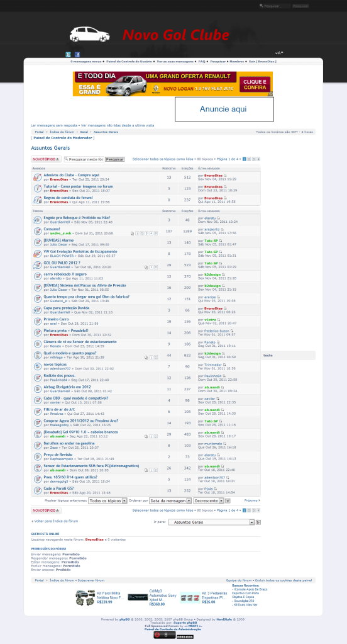
Task: View latest post icon for Consumo! topic
Action: coord(222,229)
